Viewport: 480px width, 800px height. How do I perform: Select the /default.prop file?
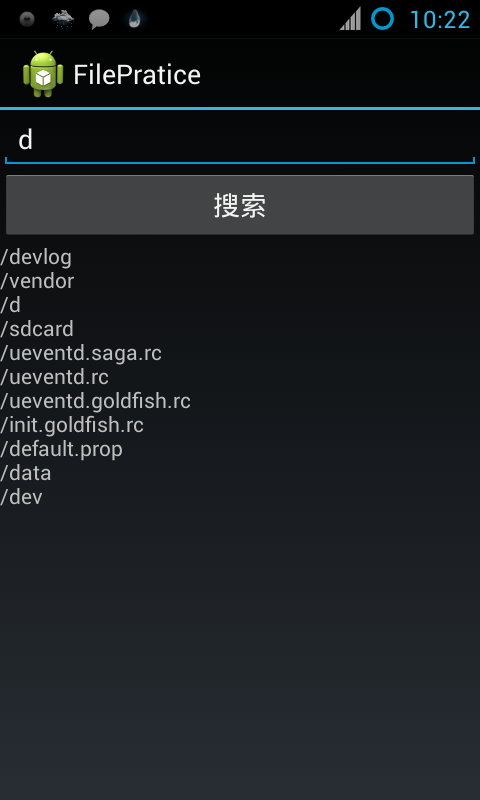(x=61, y=449)
